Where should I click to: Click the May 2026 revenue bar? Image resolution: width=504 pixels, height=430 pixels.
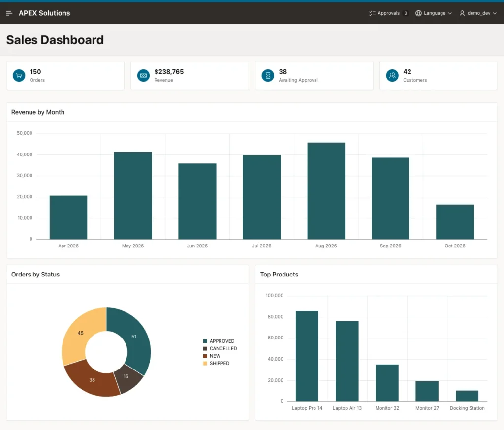pyautogui.click(x=133, y=196)
